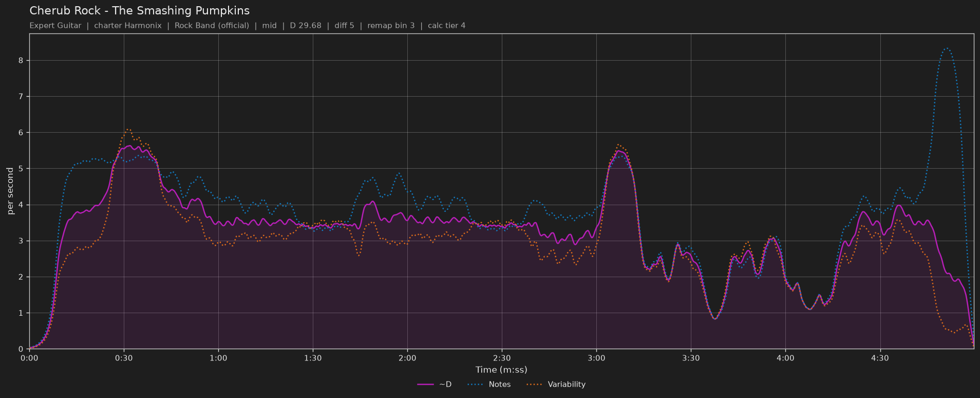Click the y-axis tick label 6
Screen dimensions: 980x398
(21, 133)
